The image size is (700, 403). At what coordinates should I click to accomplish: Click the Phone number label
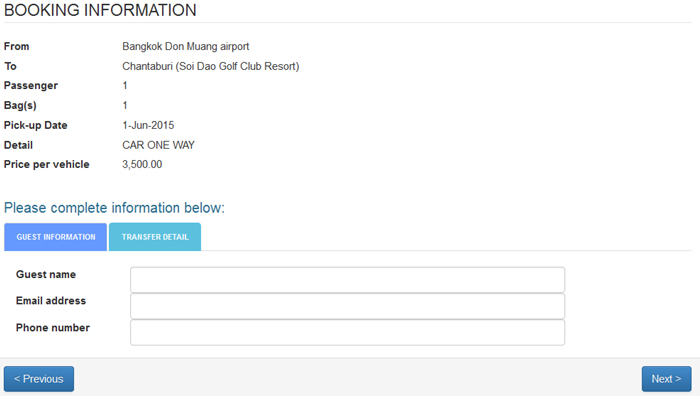[53, 328]
